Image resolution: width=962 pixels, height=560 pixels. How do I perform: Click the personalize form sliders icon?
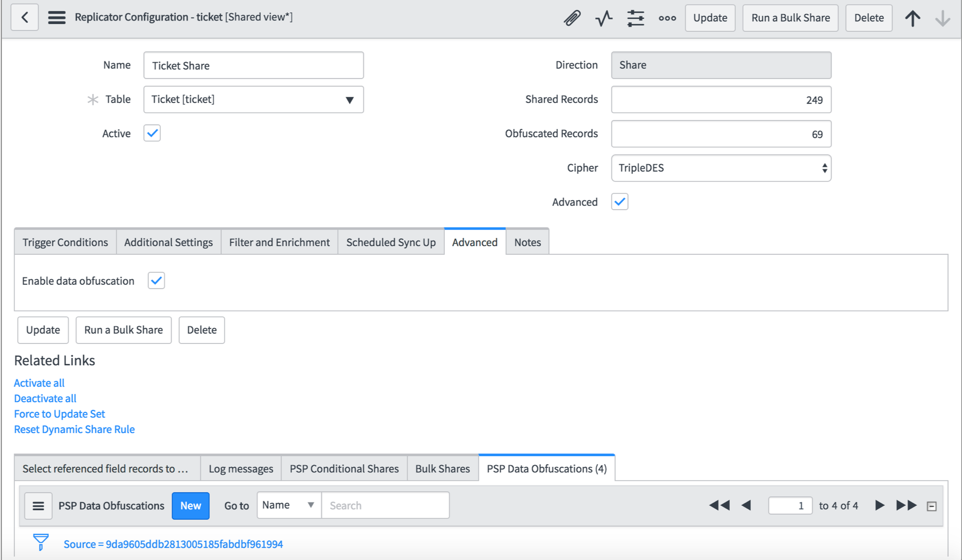click(x=636, y=18)
